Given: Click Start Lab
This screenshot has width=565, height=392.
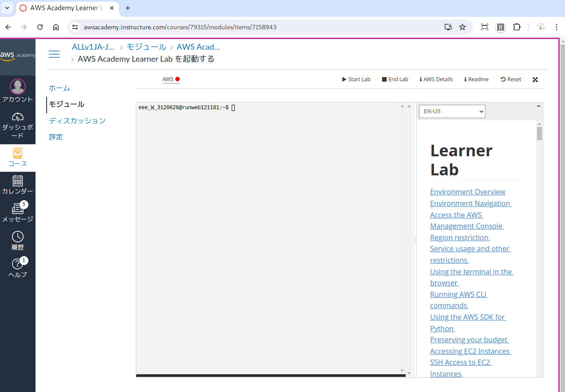Looking at the screenshot, I should pyautogui.click(x=356, y=79).
